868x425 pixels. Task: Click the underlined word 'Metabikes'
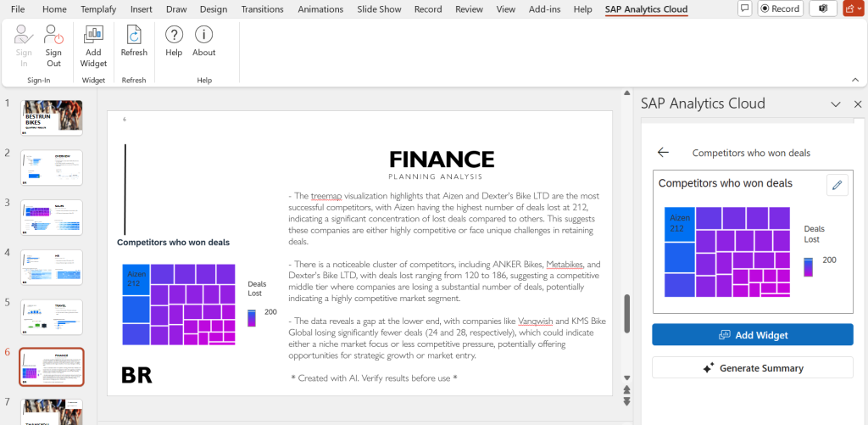click(x=564, y=263)
